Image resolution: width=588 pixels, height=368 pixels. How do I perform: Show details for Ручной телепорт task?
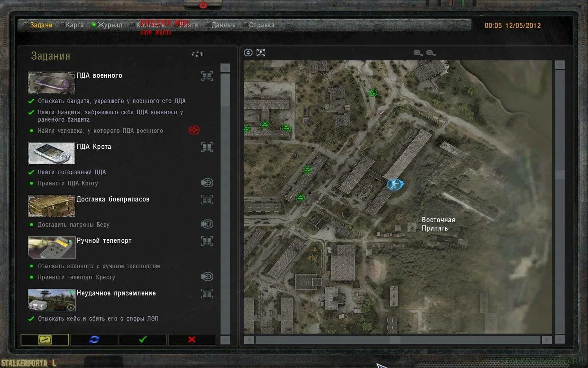click(x=207, y=241)
